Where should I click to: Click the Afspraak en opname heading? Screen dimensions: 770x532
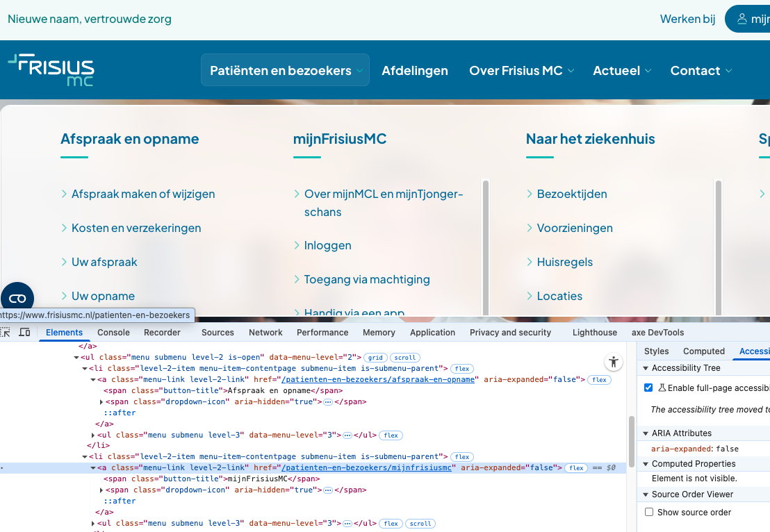coord(130,139)
